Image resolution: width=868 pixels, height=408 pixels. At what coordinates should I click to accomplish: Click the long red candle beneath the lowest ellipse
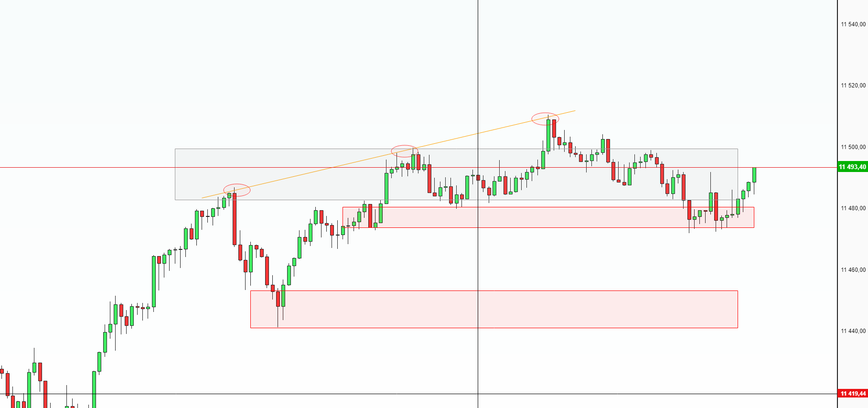point(234,219)
